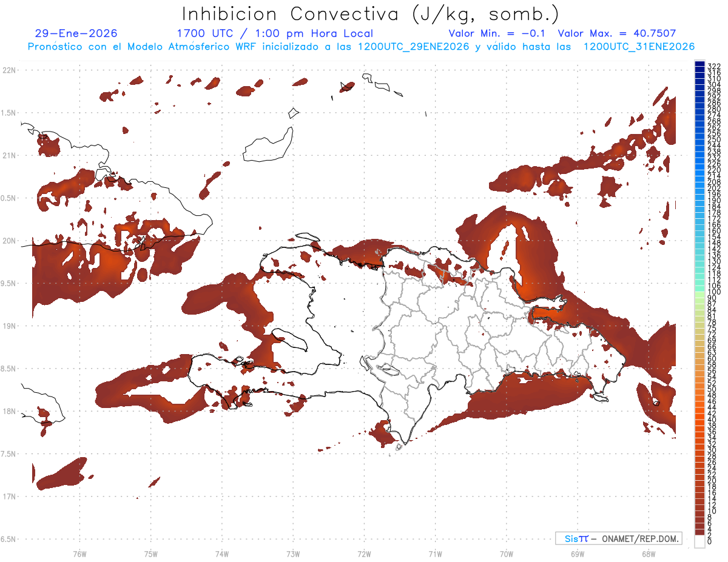Select the date '29-Ene-2026'
Screen dimensions: 728x562
point(76,33)
